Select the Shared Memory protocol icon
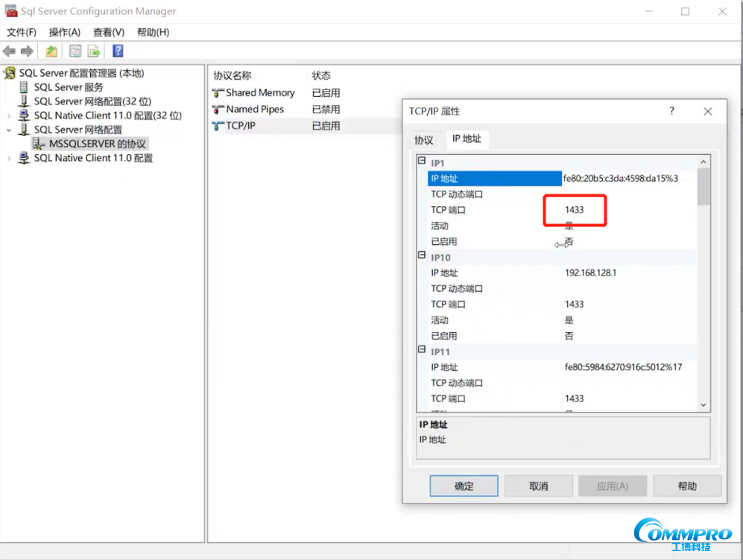The width and height of the screenshot is (743, 560). pos(218,93)
